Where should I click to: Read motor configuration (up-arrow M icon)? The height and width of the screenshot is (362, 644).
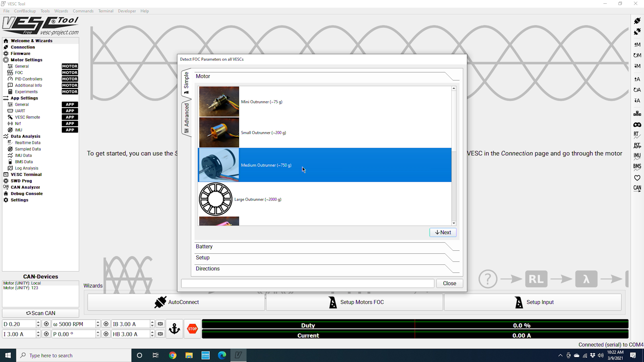click(x=637, y=44)
